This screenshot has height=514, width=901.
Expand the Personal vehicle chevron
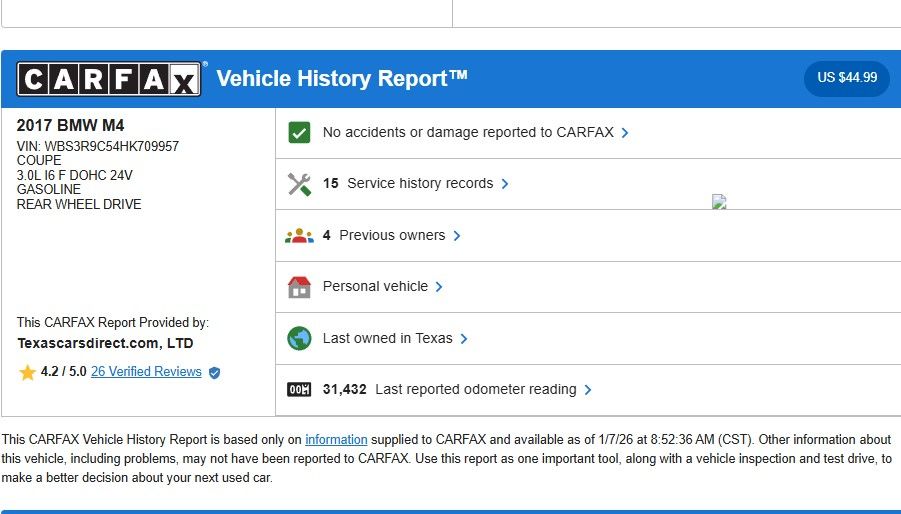pyautogui.click(x=439, y=287)
